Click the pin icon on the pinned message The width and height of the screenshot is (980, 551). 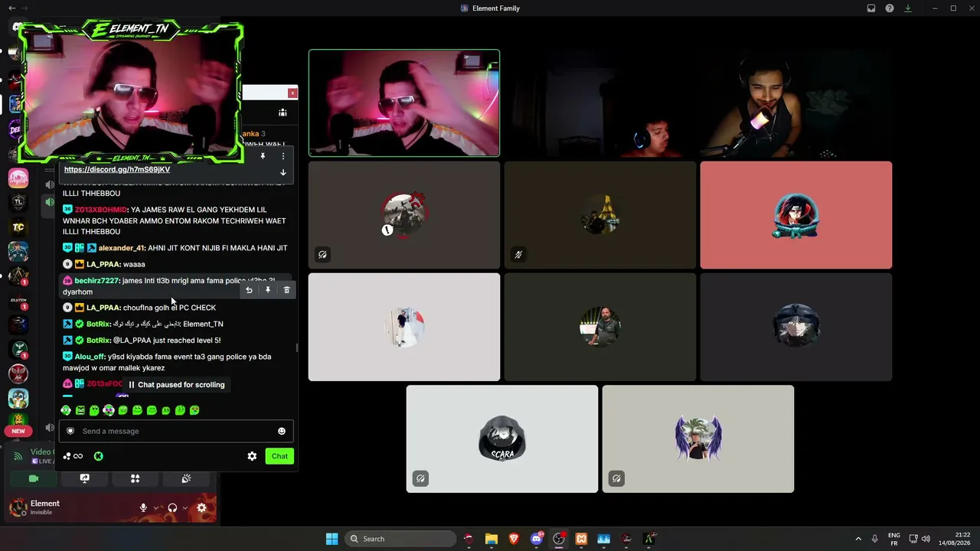point(263,156)
